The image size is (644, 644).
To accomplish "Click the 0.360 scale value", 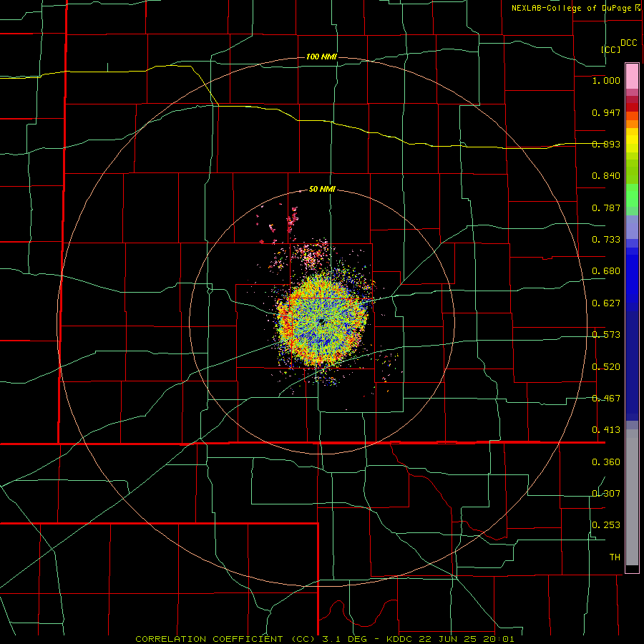I will coord(606,462).
